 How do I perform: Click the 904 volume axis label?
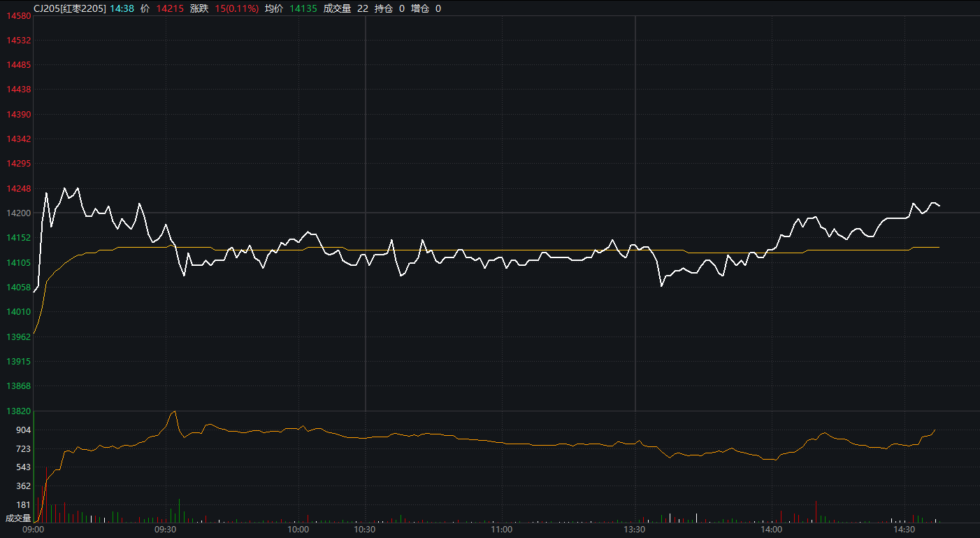pyautogui.click(x=23, y=430)
